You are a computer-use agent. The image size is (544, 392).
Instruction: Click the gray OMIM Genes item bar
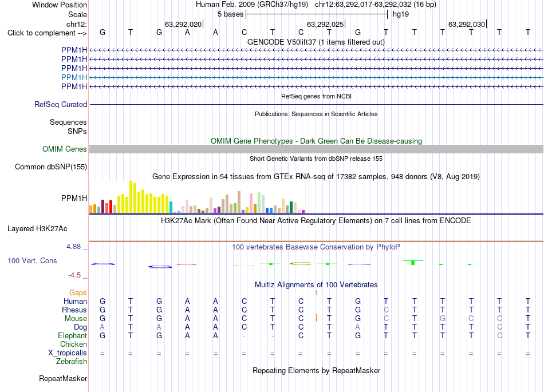[x=316, y=149]
